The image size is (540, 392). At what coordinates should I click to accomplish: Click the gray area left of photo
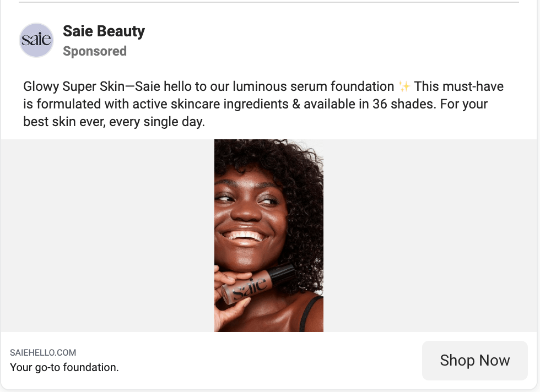point(107,236)
